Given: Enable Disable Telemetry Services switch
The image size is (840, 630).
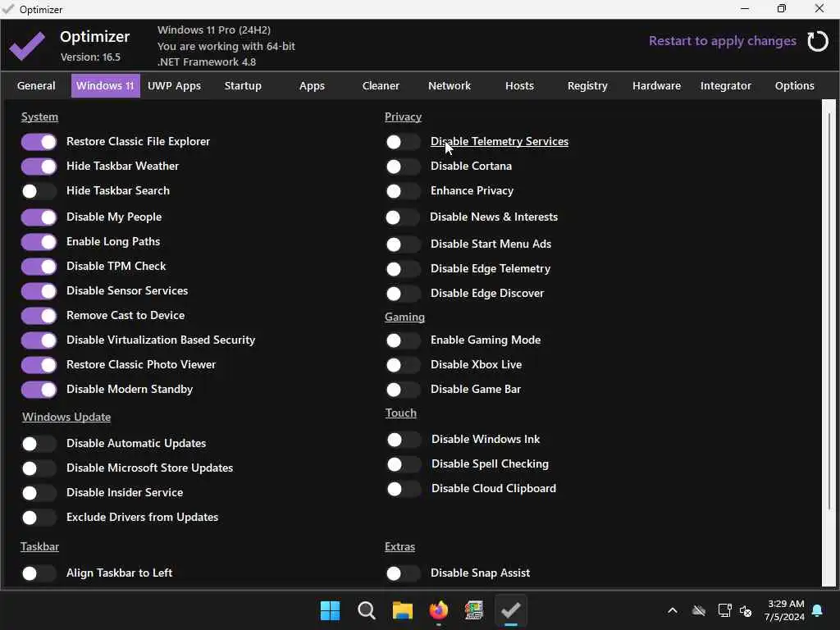Looking at the screenshot, I should (x=403, y=142).
